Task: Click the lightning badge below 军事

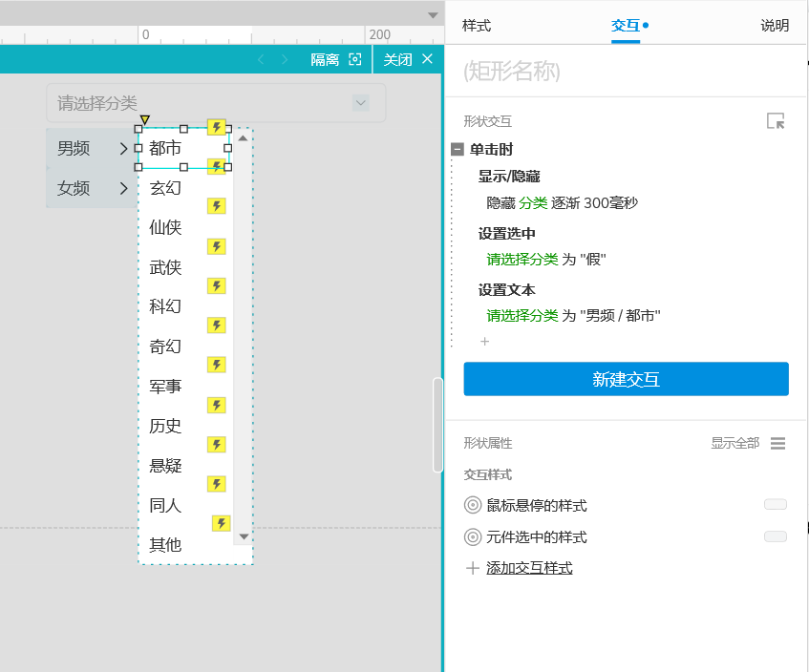Action: [x=216, y=405]
